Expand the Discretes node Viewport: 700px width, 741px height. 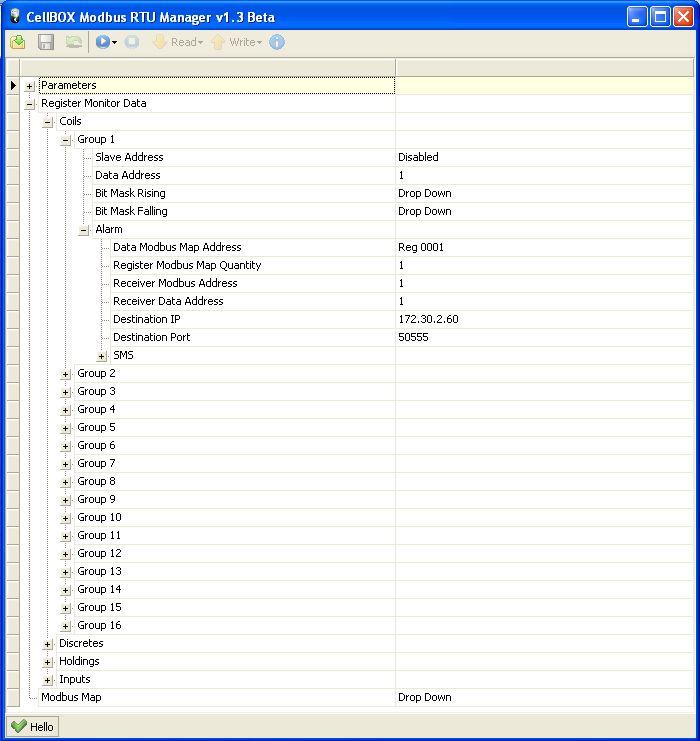coord(47,644)
